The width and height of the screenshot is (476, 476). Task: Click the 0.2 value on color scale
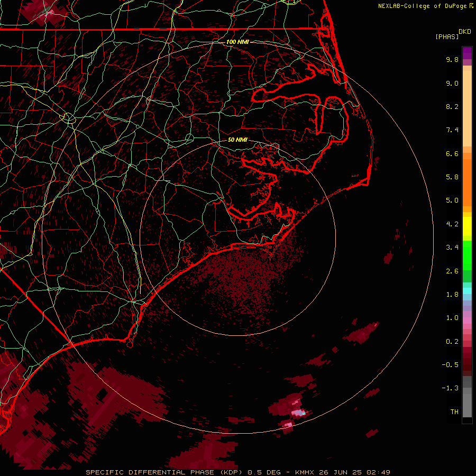click(452, 342)
